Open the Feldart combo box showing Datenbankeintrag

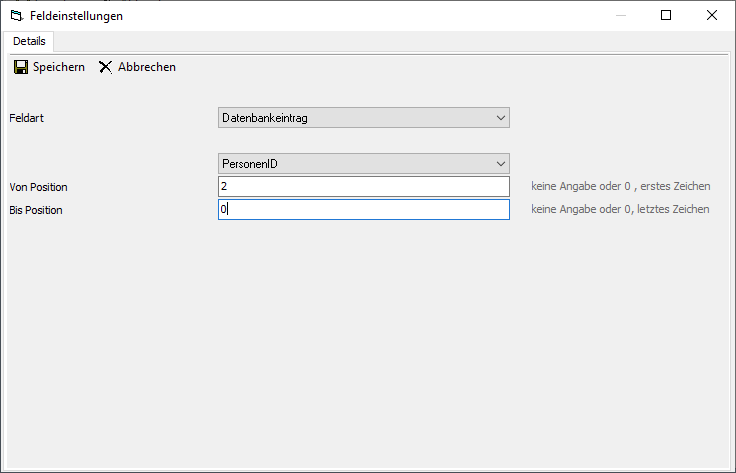point(355,118)
